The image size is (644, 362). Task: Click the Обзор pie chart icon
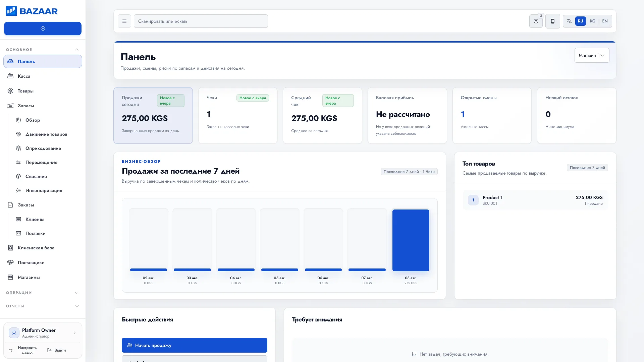(x=18, y=120)
